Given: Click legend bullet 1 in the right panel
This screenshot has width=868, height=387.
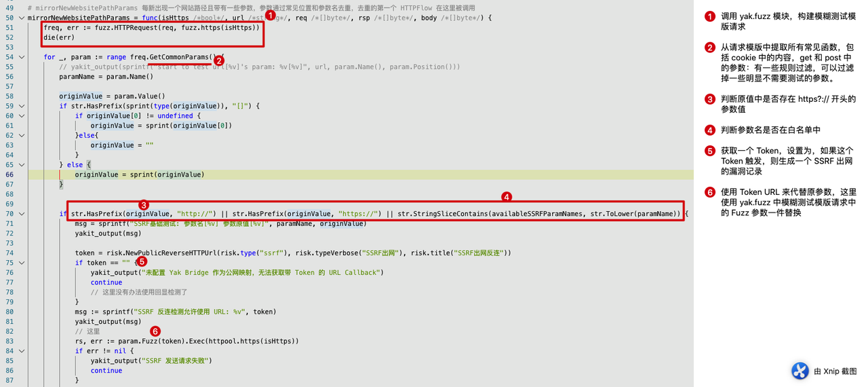Looking at the screenshot, I should 710,17.
